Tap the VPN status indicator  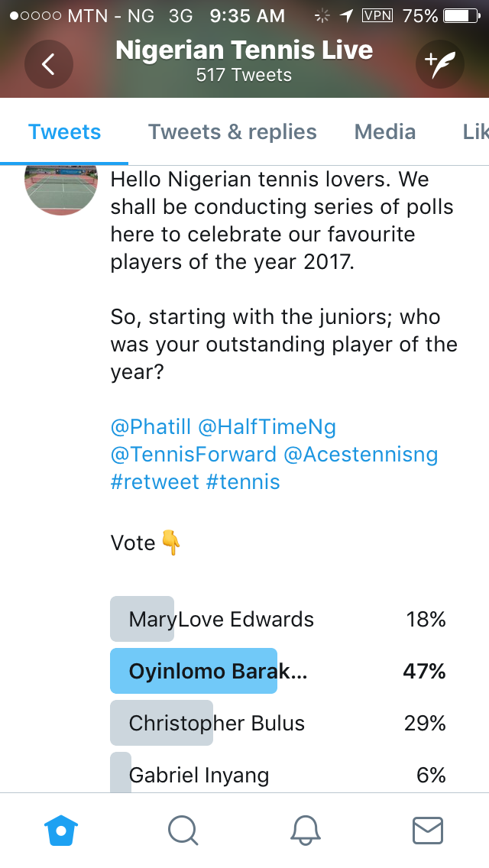(377, 15)
